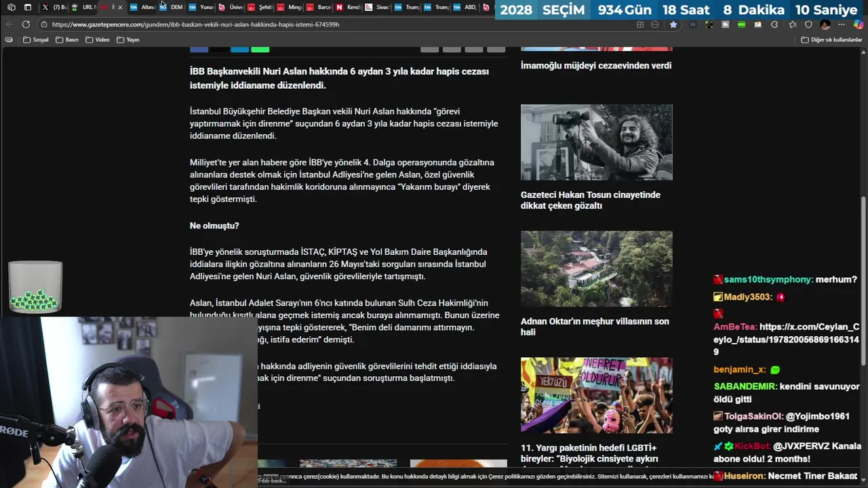
Task: Click the jar of green marbles overlay
Action: (35, 287)
